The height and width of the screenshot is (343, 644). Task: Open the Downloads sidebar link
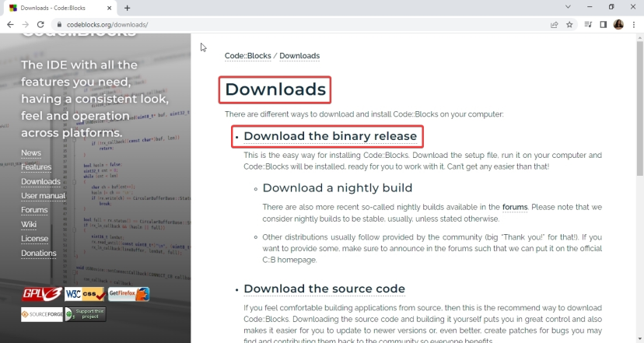click(x=40, y=181)
